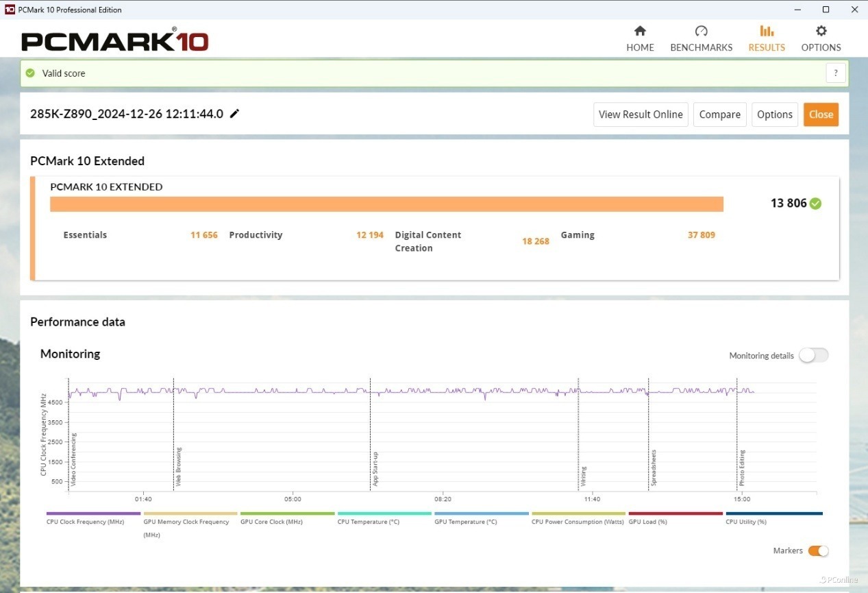Click the question mark help icon
Screen dimensions: 868x593
(x=835, y=73)
